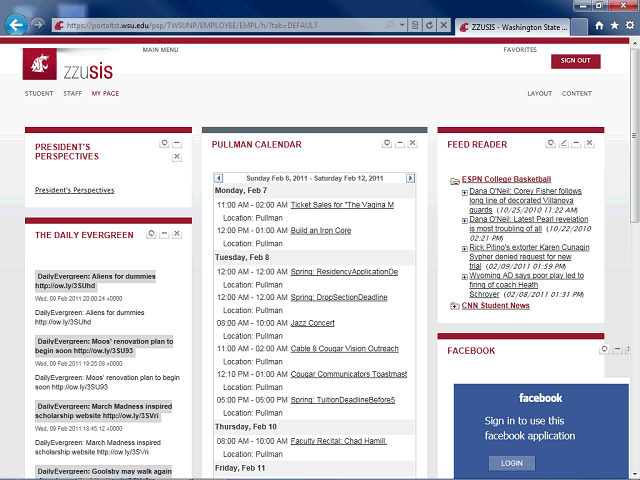This screenshot has height=480, width=640.
Task: Open Cable 8 Cougar Vision Outreach event
Action: (x=344, y=349)
